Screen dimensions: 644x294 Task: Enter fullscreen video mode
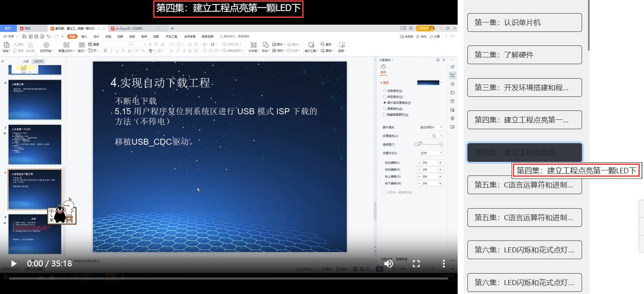(416, 264)
